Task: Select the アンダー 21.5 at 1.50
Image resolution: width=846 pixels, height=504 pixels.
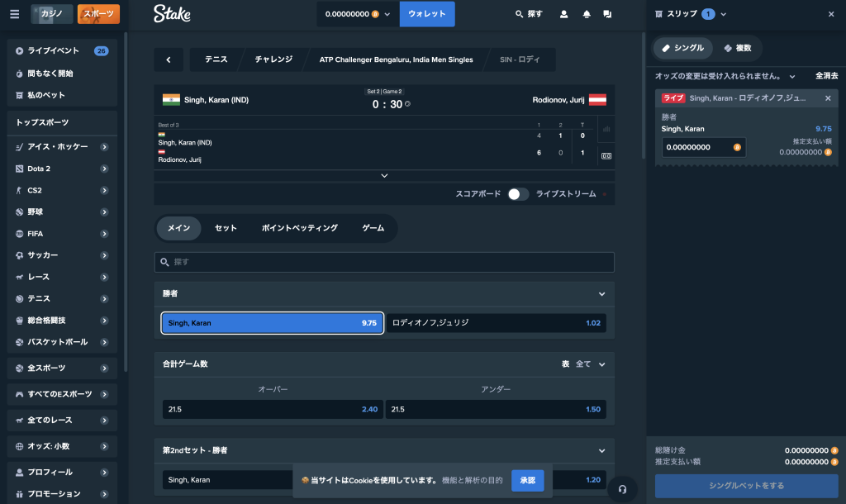Action: pyautogui.click(x=497, y=409)
